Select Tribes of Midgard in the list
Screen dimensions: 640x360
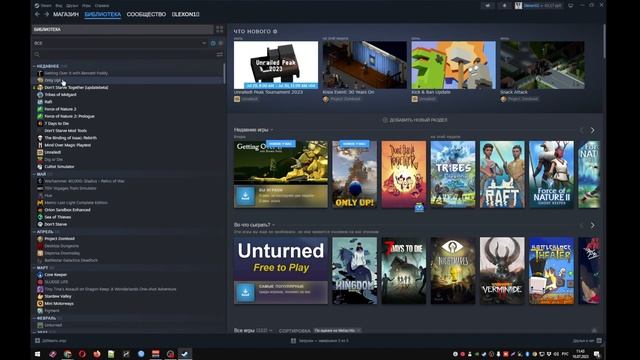coord(60,95)
